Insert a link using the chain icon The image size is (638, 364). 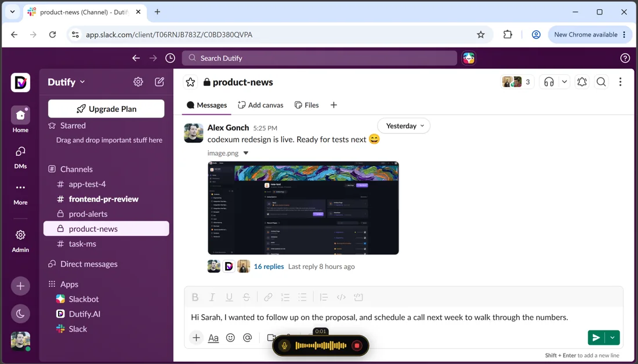coord(268,297)
